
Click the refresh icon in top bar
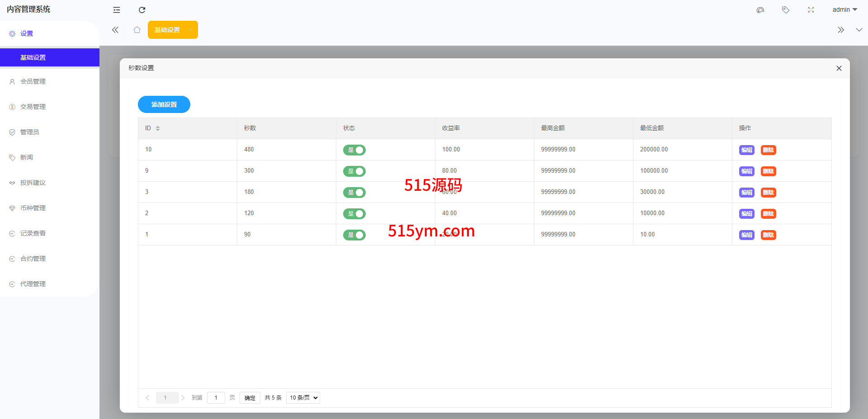[142, 10]
